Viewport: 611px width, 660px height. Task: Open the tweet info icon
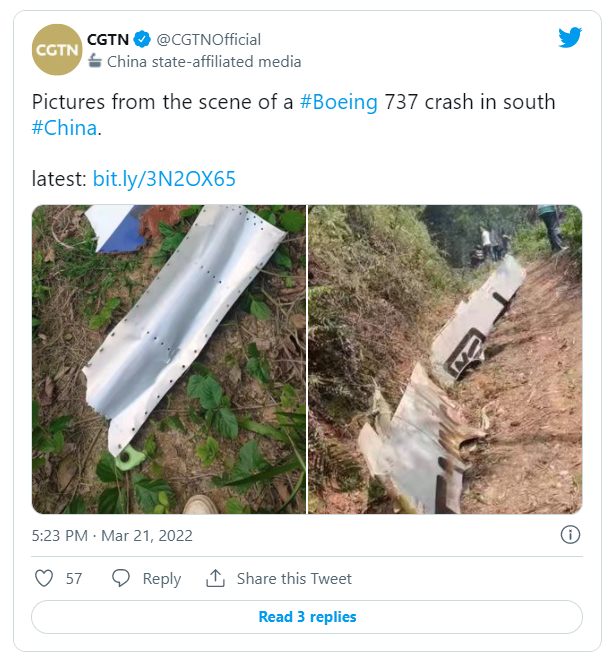[x=571, y=535]
